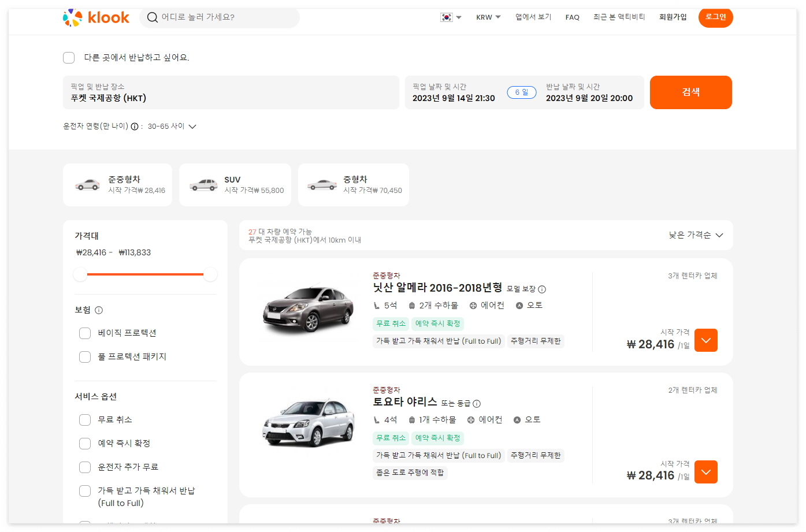Enable 운전자 추가 무료 filter
Viewport: 806px width, 532px height.
85,467
